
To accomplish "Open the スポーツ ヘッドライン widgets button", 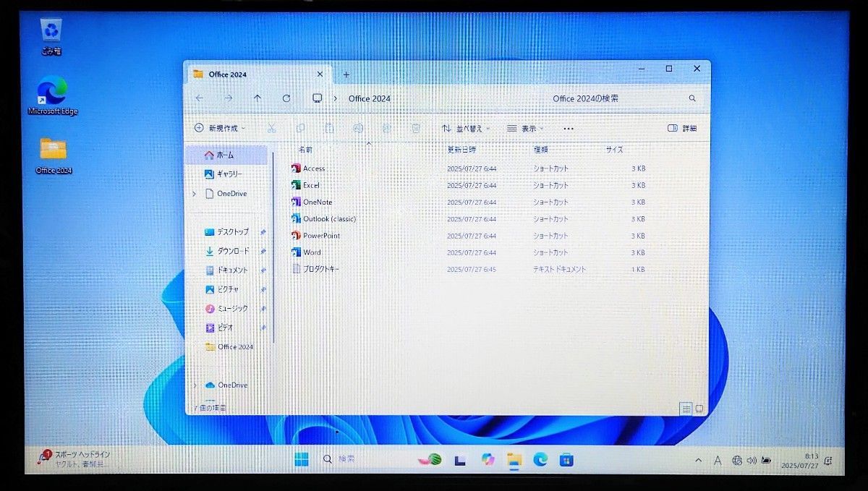I will (75, 458).
